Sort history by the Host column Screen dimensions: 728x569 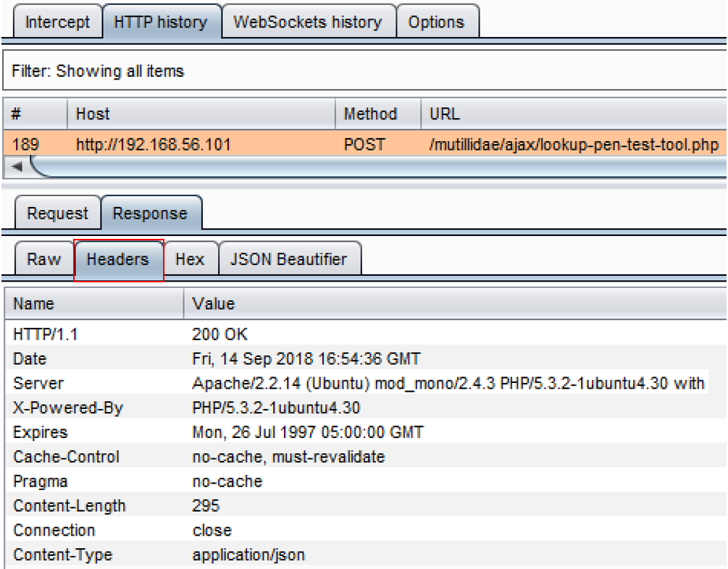click(x=201, y=114)
